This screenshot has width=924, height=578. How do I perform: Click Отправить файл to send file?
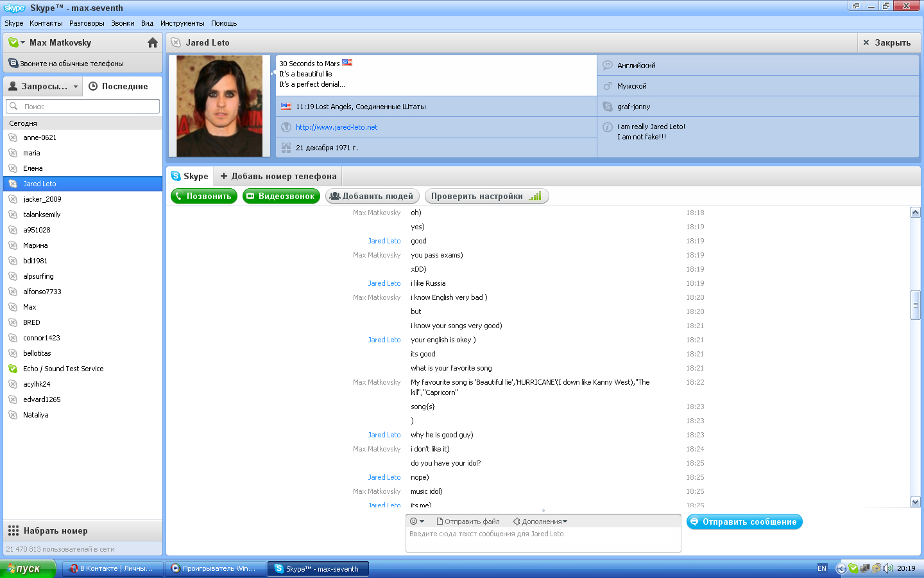[468, 521]
